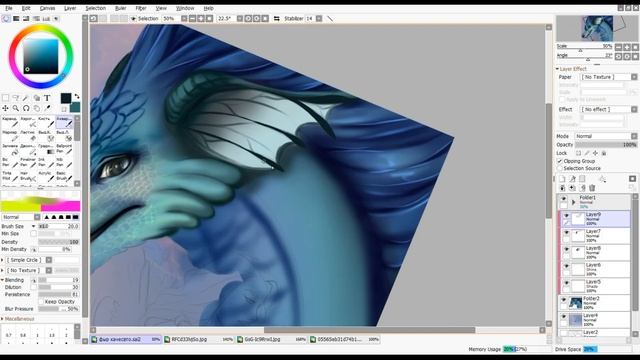The height and width of the screenshot is (360, 640).
Task: Open the Paper texture dropdown
Action: tap(609, 77)
